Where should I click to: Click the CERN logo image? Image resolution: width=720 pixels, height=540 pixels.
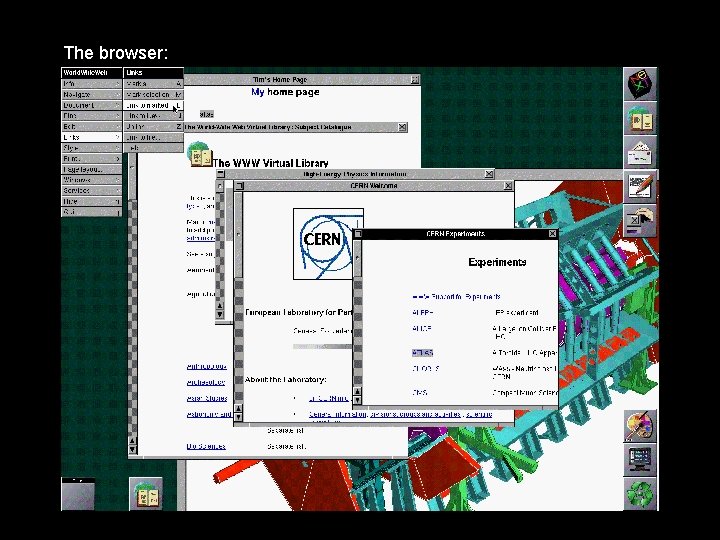click(x=328, y=243)
